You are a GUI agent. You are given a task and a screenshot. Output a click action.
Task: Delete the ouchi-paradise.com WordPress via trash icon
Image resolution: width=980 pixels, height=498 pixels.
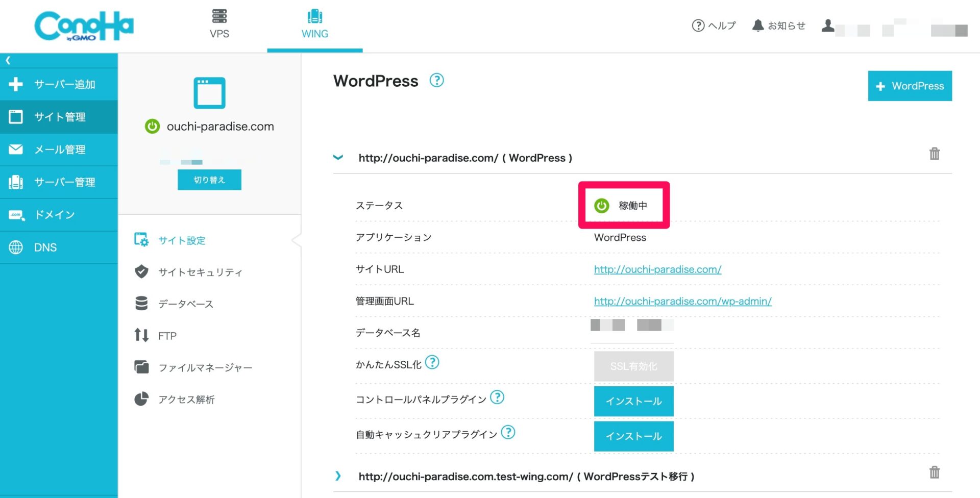click(x=934, y=154)
